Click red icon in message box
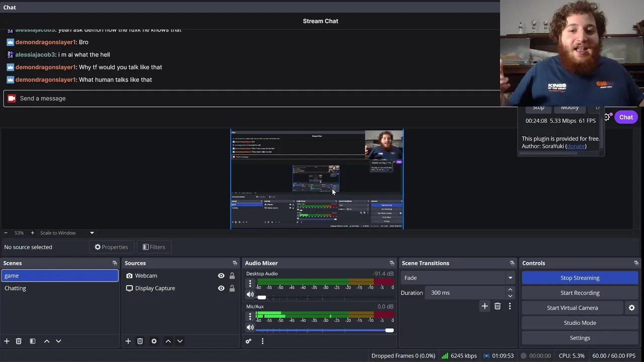This screenshot has height=362, width=644. pos(12,98)
